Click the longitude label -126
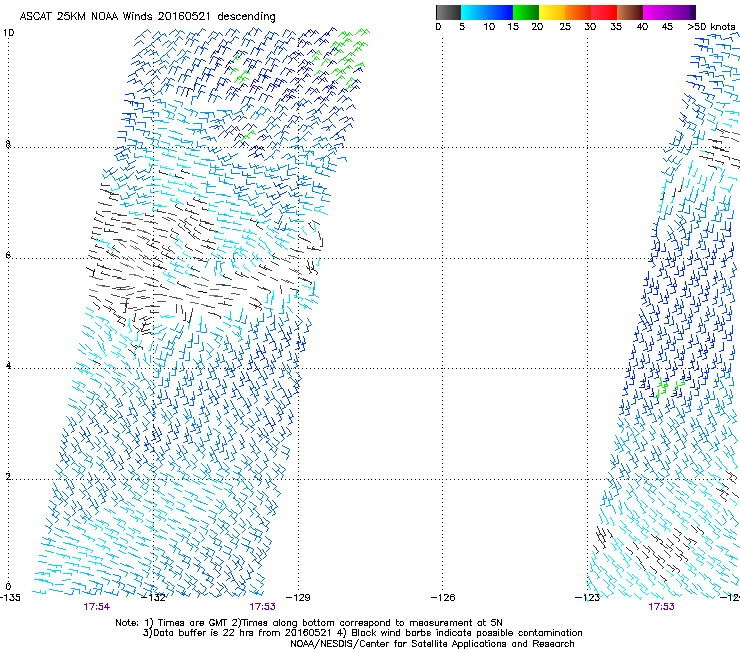This screenshot has width=740, height=650. tap(443, 598)
